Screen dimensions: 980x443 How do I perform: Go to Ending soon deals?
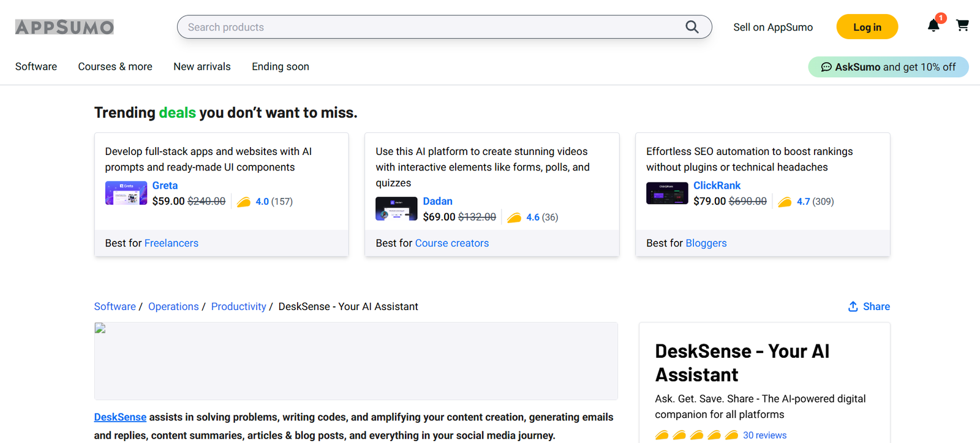pos(281,67)
